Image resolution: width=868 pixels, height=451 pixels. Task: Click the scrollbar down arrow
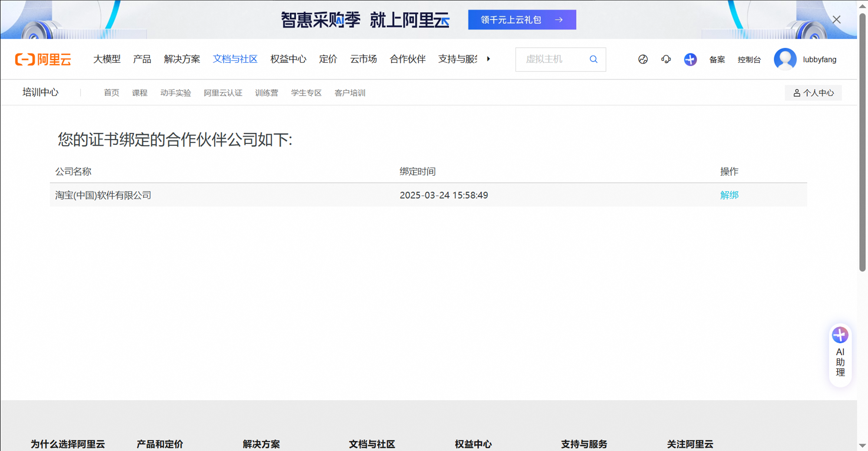tap(862, 446)
